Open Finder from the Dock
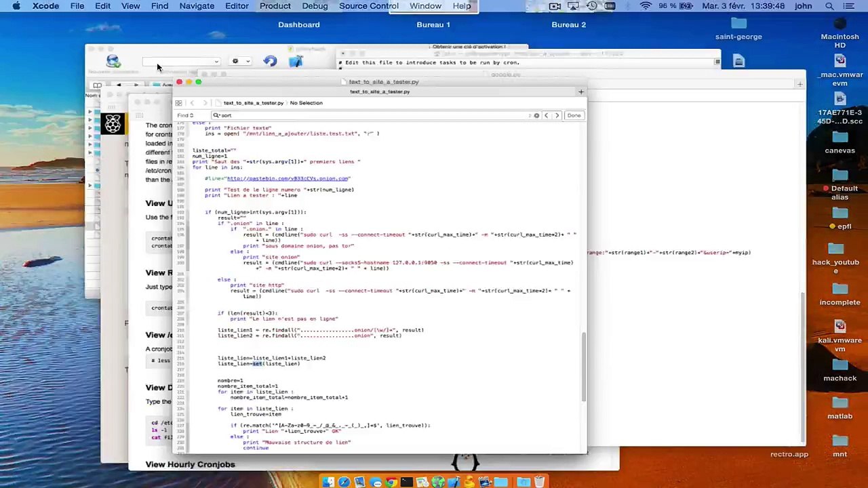Screen dimensions: 868x488 click(x=328, y=482)
